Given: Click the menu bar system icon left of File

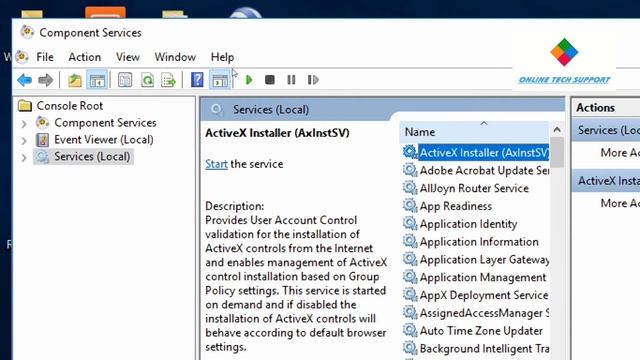Looking at the screenshot, I should click(x=22, y=57).
